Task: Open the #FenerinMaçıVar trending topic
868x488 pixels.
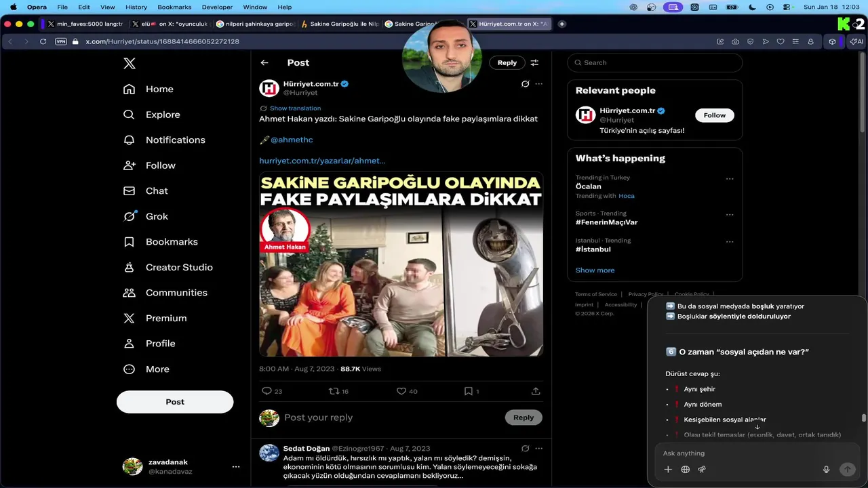Action: click(606, 222)
